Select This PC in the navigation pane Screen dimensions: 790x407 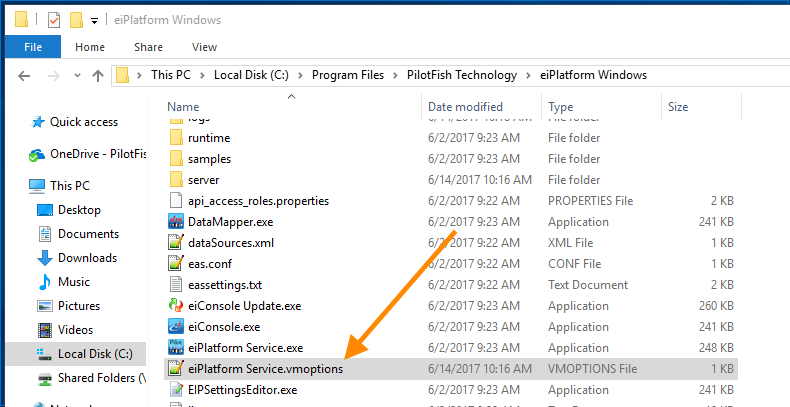point(70,186)
